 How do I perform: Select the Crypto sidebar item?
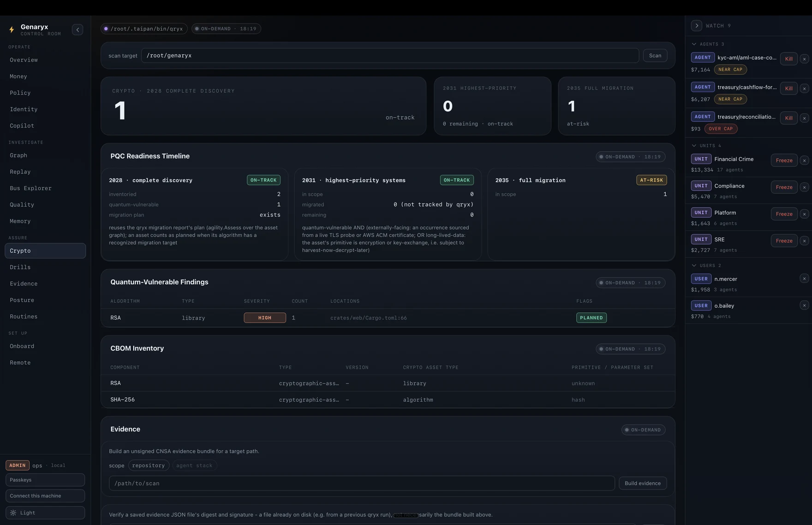(45, 251)
